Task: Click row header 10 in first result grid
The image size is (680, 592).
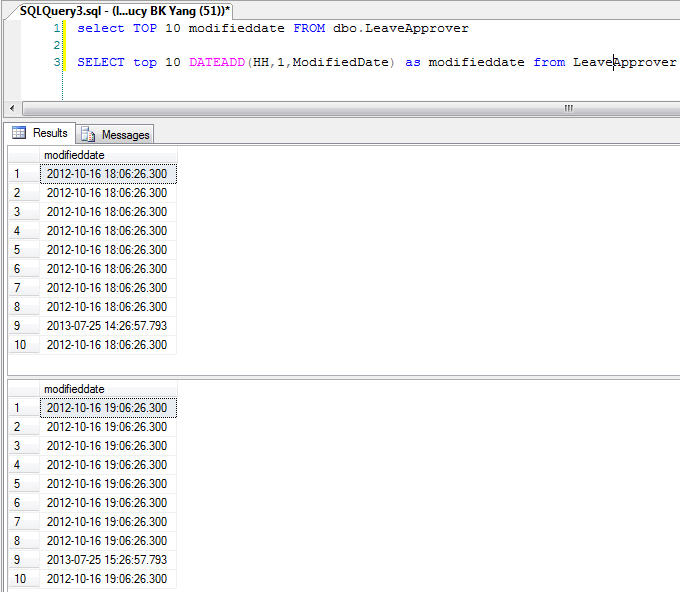Action: coord(24,345)
